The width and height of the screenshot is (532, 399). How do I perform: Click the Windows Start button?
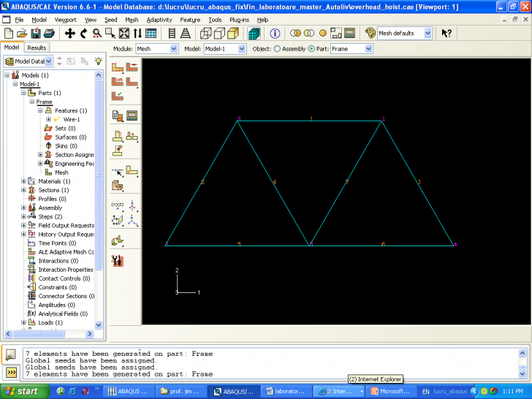tap(22, 391)
